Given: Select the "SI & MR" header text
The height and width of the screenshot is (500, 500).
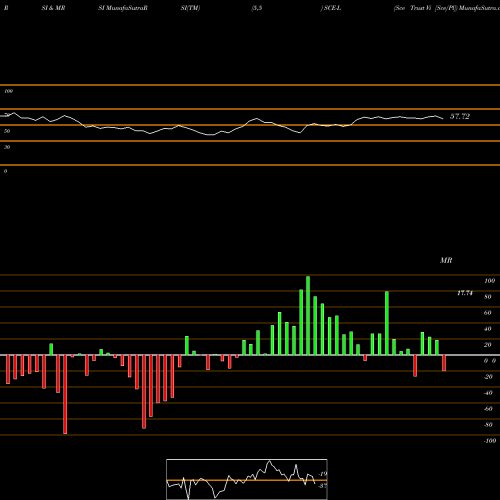Looking at the screenshot, I should point(53,8).
